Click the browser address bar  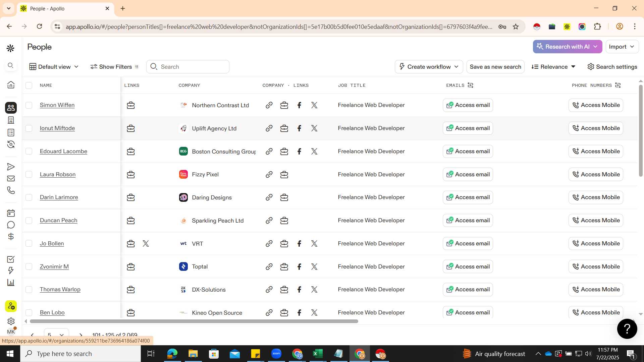click(278, 26)
